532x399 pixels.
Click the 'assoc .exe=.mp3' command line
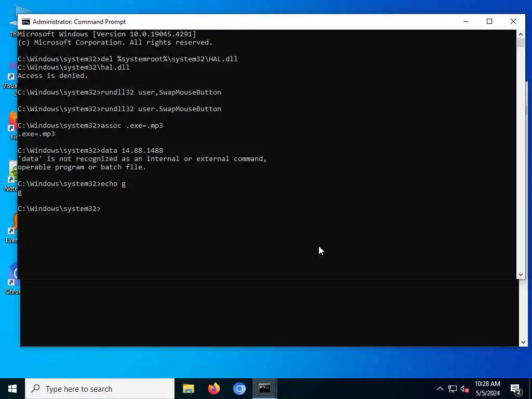pyautogui.click(x=90, y=126)
